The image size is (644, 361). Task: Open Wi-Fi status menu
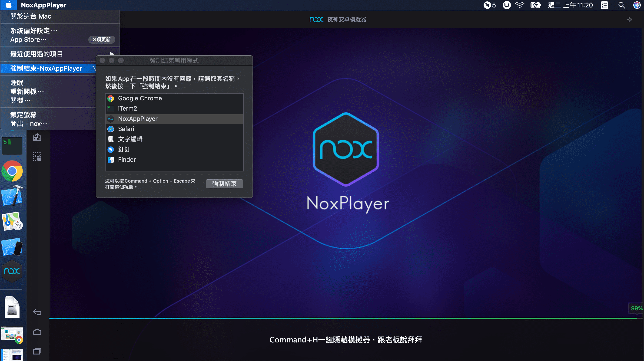click(x=519, y=5)
